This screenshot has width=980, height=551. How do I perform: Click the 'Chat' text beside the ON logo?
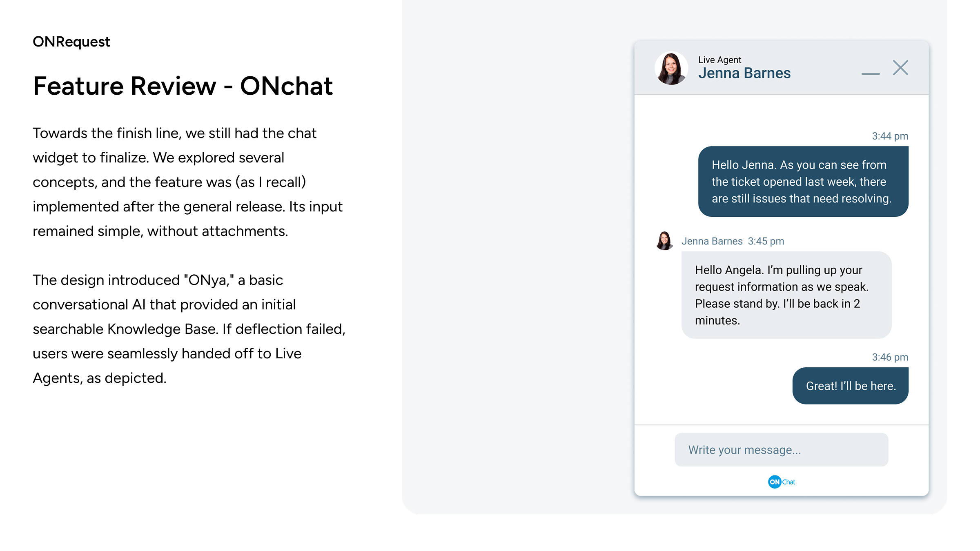(788, 482)
